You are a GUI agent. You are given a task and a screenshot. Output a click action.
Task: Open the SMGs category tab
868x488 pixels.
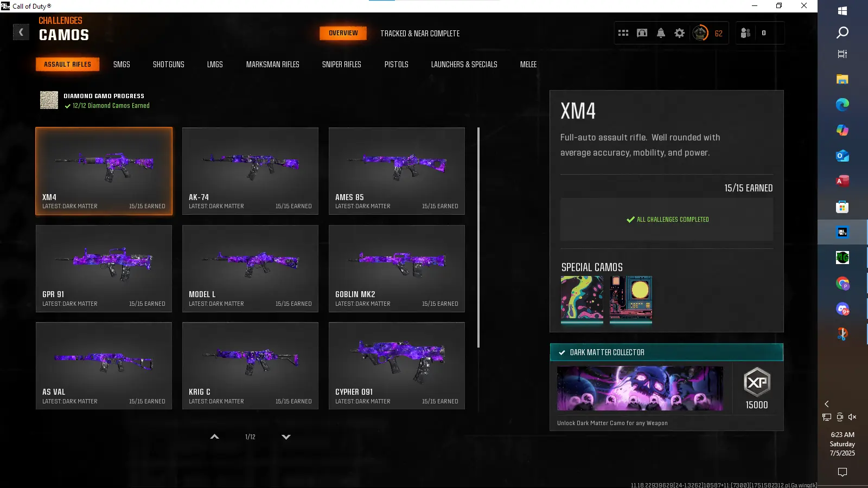(x=122, y=65)
